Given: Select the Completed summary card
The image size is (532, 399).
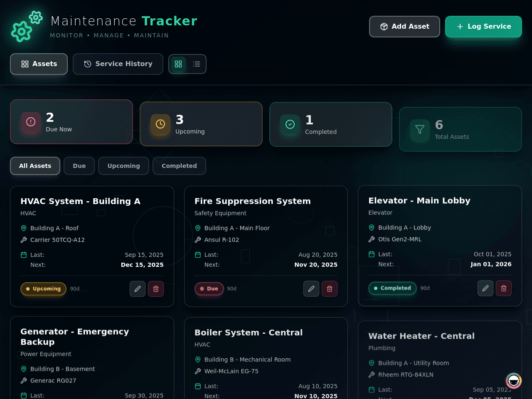Looking at the screenshot, I should point(331,124).
